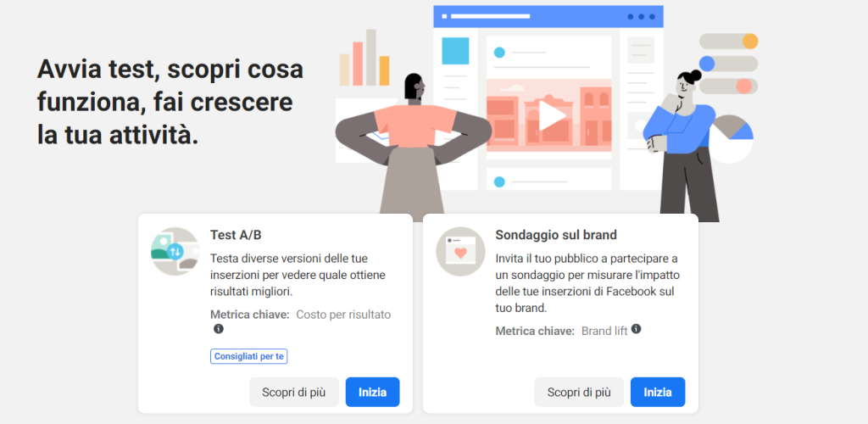Click the three dots in illustrated window header

641,17
